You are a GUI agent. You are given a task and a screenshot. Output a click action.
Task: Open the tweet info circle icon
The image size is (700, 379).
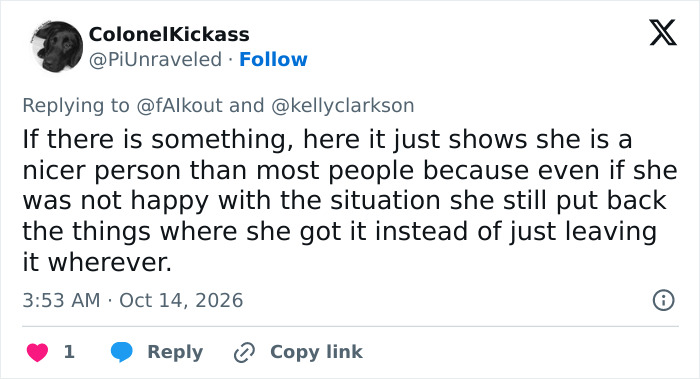pos(663,300)
